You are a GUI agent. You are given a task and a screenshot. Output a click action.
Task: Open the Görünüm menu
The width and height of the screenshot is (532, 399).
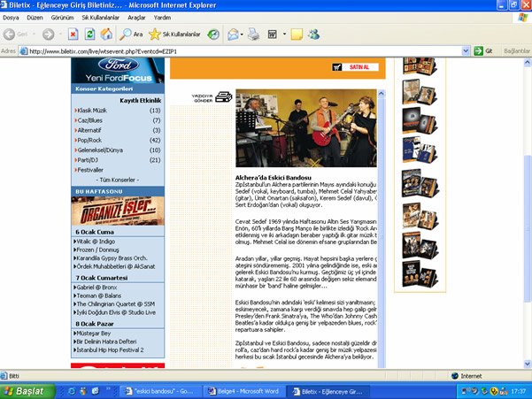tap(62, 18)
